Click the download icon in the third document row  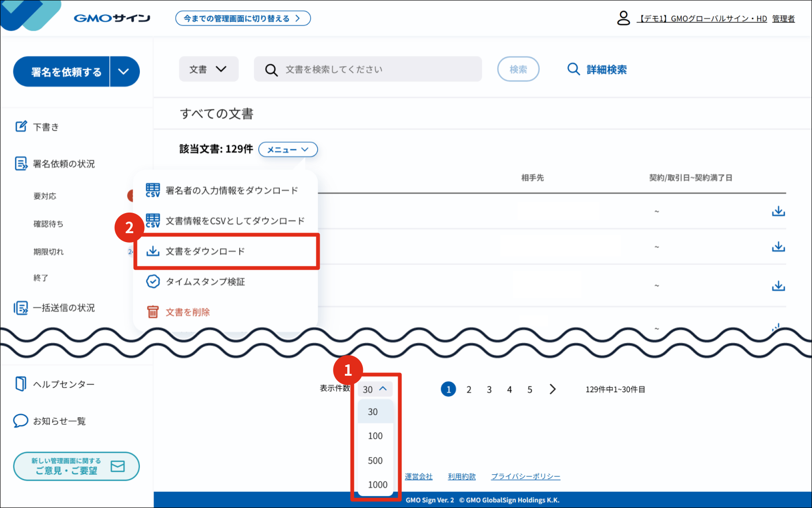[x=778, y=286]
